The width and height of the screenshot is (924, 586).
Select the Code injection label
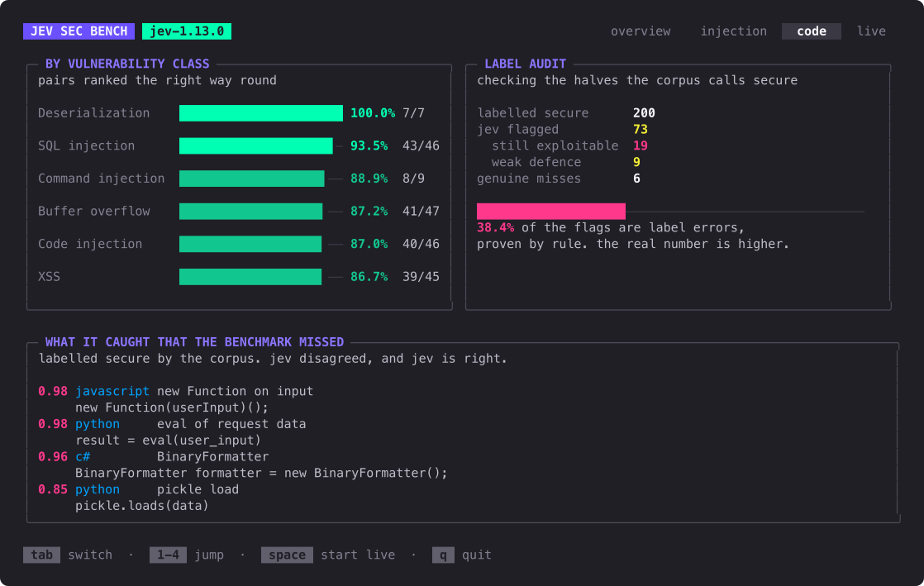tap(90, 244)
